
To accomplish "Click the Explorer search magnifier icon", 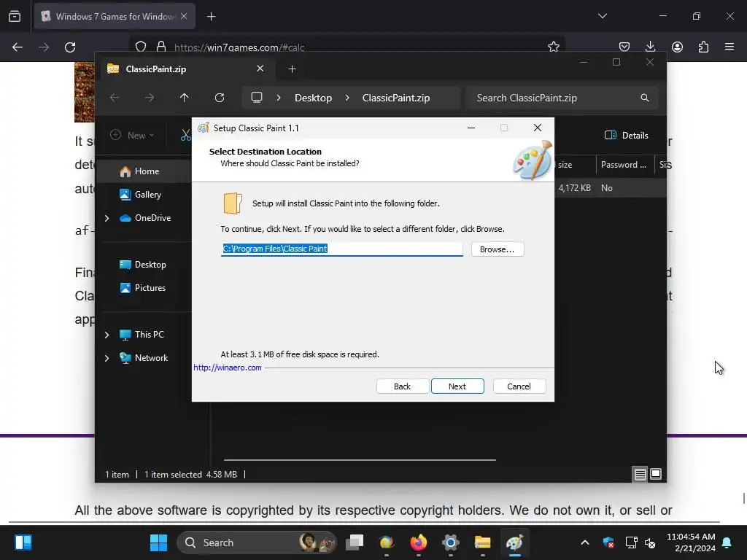I will [x=645, y=98].
